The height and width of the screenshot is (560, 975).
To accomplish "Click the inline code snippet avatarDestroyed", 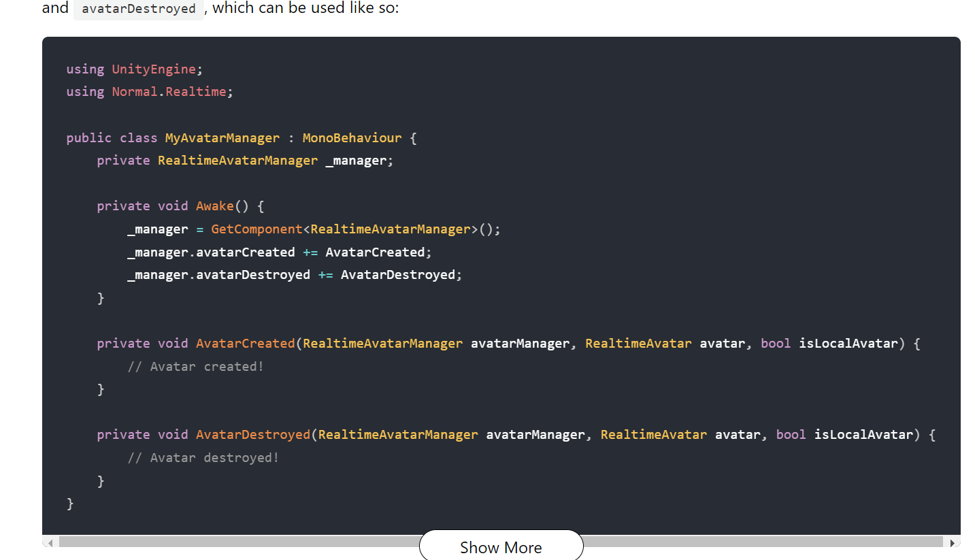I will (138, 9).
